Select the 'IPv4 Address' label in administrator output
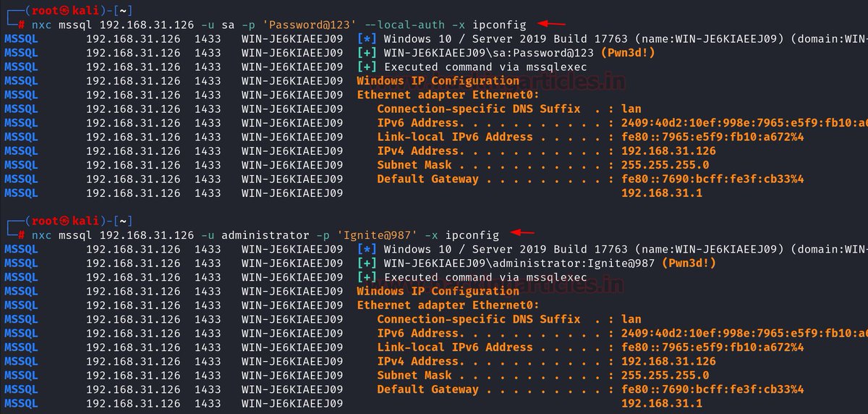 click(x=417, y=361)
